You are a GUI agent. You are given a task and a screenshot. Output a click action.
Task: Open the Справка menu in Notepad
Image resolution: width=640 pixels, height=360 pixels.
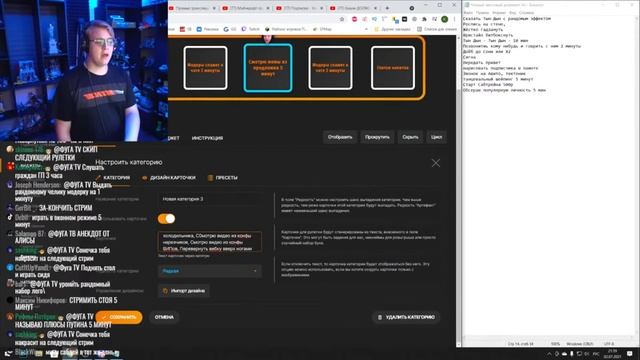[526, 13]
